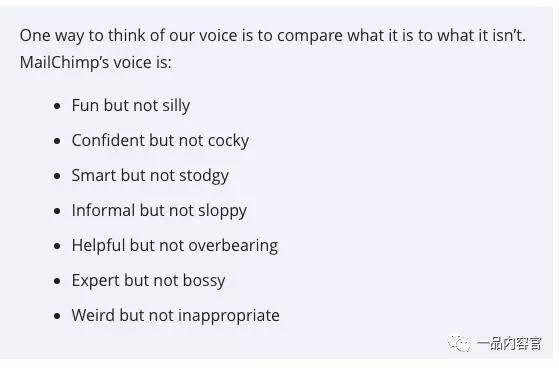Click the bullet before 'Smart but not stodgy'
The width and height of the screenshot is (559, 368).
pos(57,176)
